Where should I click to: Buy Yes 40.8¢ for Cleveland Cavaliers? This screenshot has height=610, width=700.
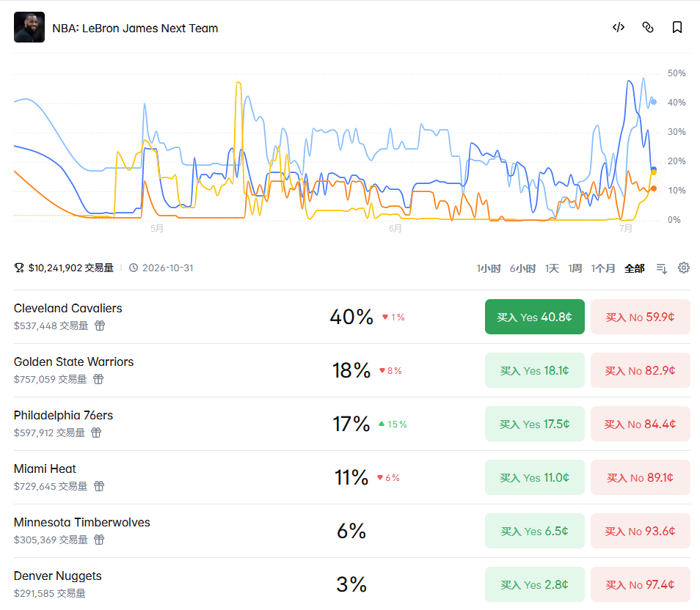point(534,317)
